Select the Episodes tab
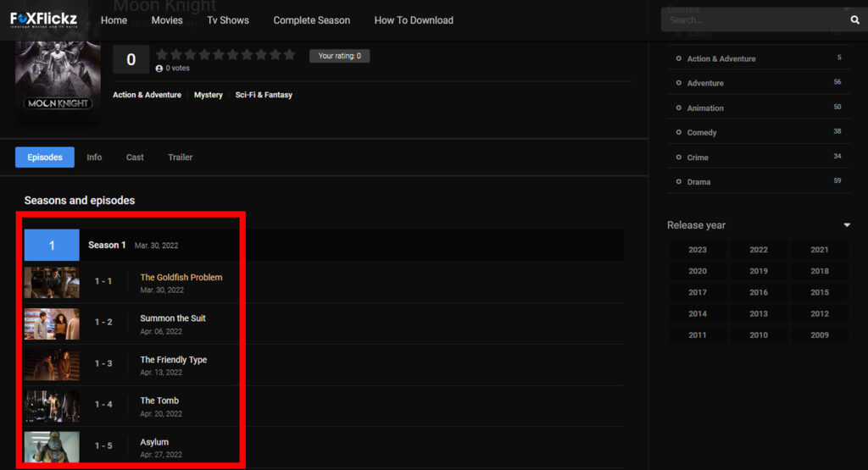Screen dimensions: 868x470 [x=45, y=157]
